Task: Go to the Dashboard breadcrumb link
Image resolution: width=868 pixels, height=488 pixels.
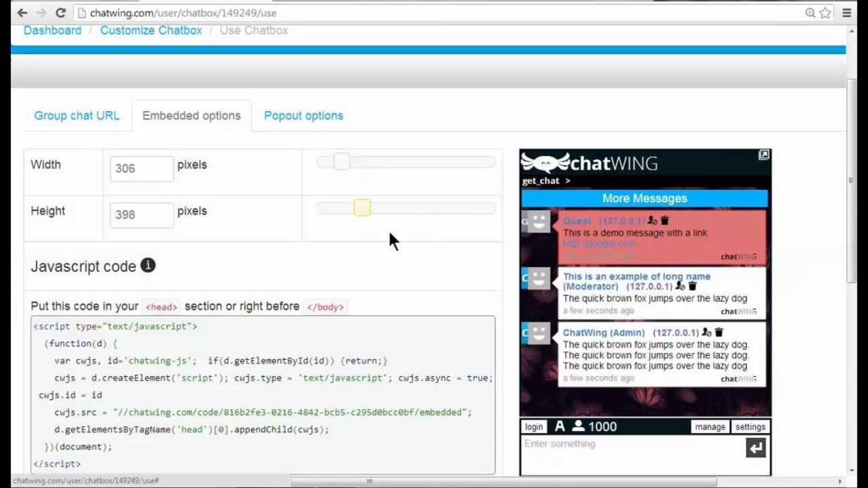Action: [x=53, y=30]
